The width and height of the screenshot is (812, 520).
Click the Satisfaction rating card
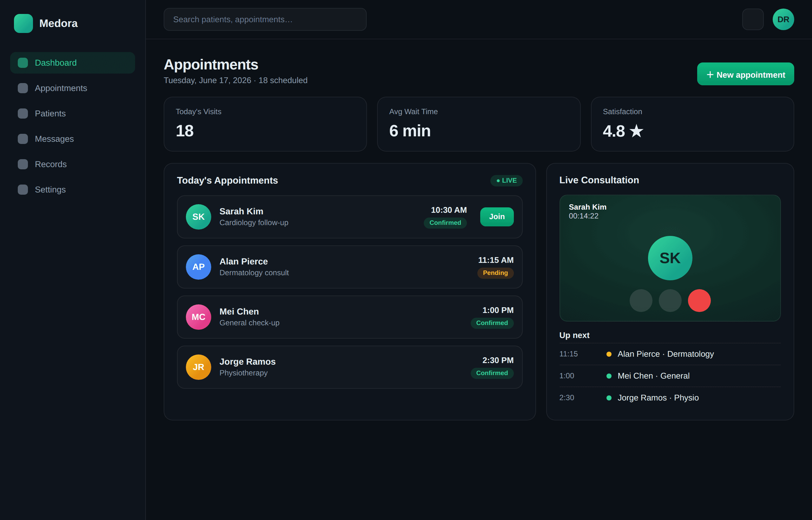(692, 124)
